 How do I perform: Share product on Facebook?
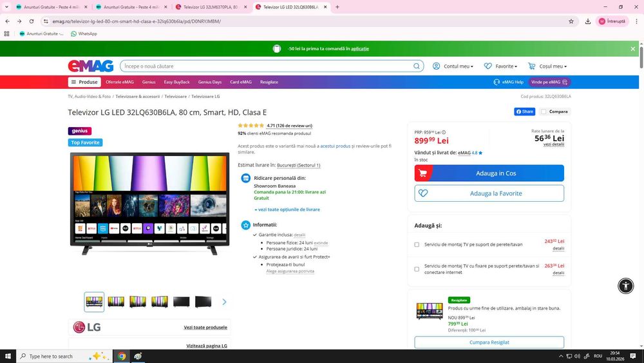point(524,112)
